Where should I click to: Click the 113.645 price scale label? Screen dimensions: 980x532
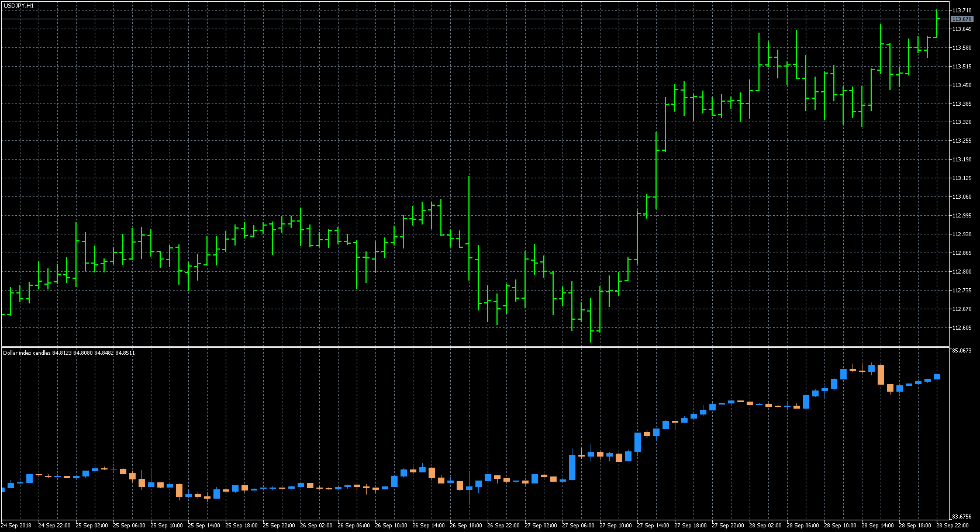(962, 29)
